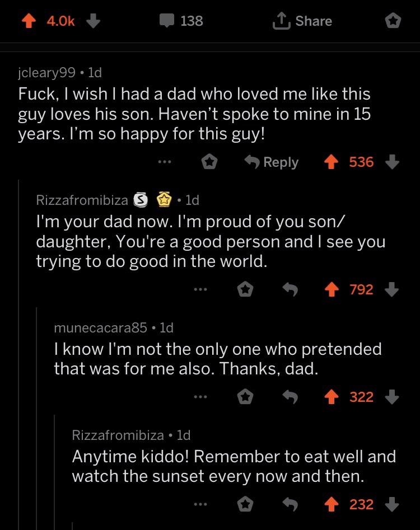Upvote Rizzafromibiza's 792-point comment
Image resolution: width=420 pixels, height=530 pixels.
pos(332,289)
